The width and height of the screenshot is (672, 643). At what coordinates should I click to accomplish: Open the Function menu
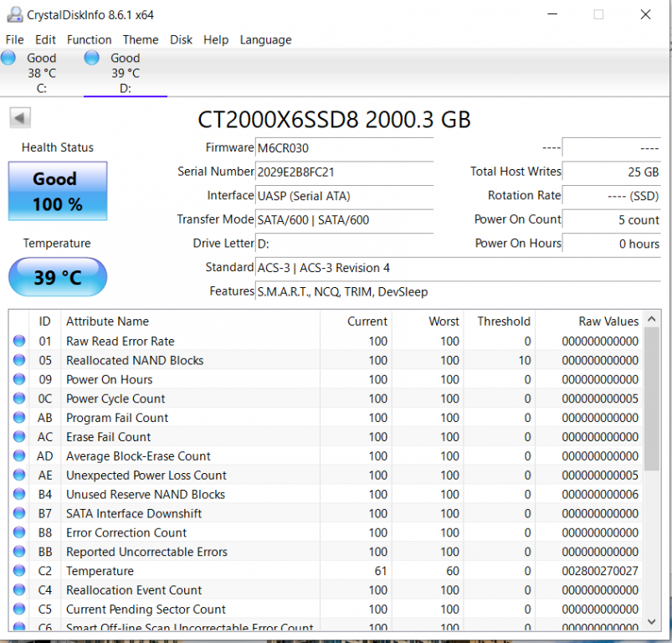tap(89, 39)
